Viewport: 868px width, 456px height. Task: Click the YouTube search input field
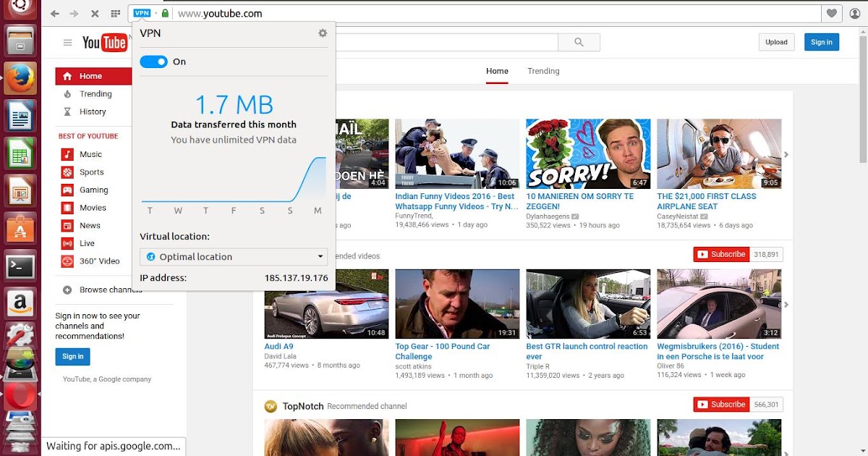coord(446,42)
